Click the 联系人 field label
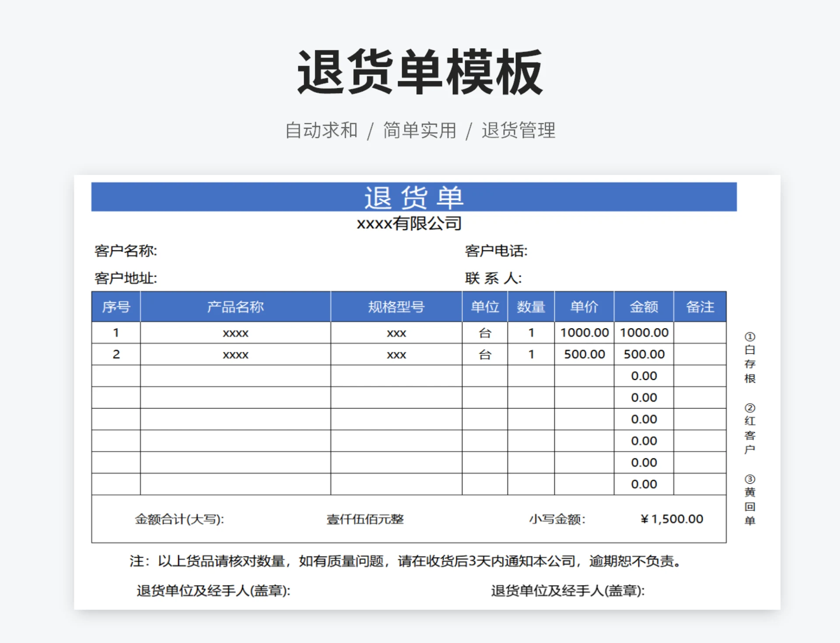The width and height of the screenshot is (840, 643). pos(493,278)
